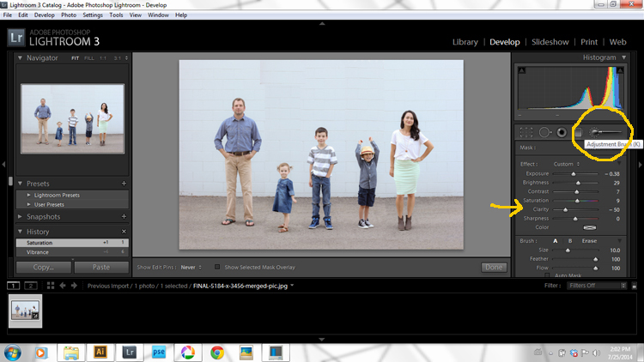Click the Lr logo identity plate

pyautogui.click(x=16, y=38)
